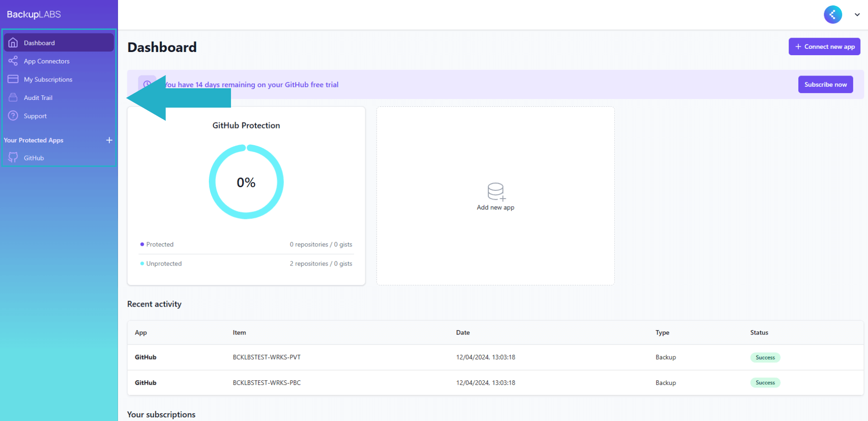Expand the account dropdown chevron
Image resolution: width=868 pixels, height=421 pixels.
coord(857,14)
